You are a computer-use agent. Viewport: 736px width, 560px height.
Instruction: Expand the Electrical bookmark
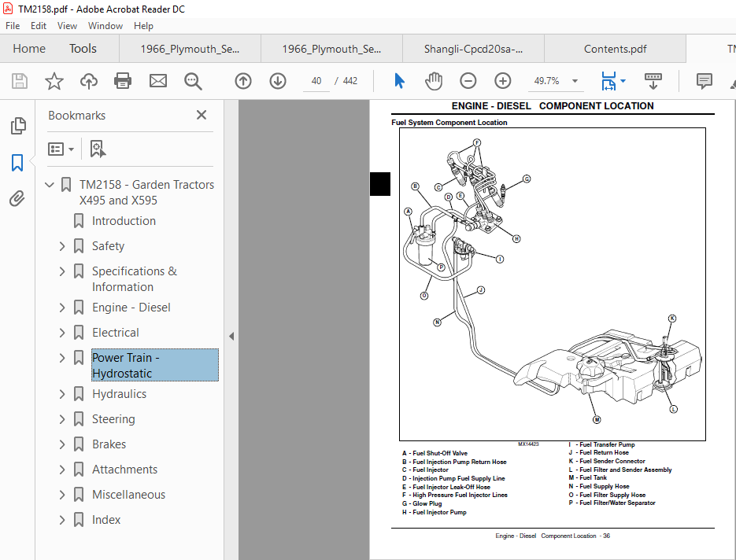(62, 333)
